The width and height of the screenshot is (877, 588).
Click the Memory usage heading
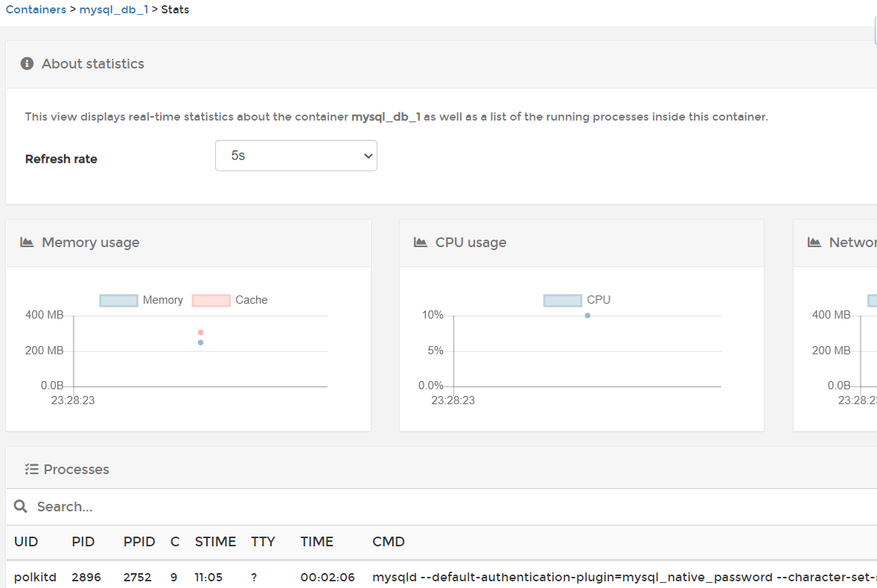[91, 242]
